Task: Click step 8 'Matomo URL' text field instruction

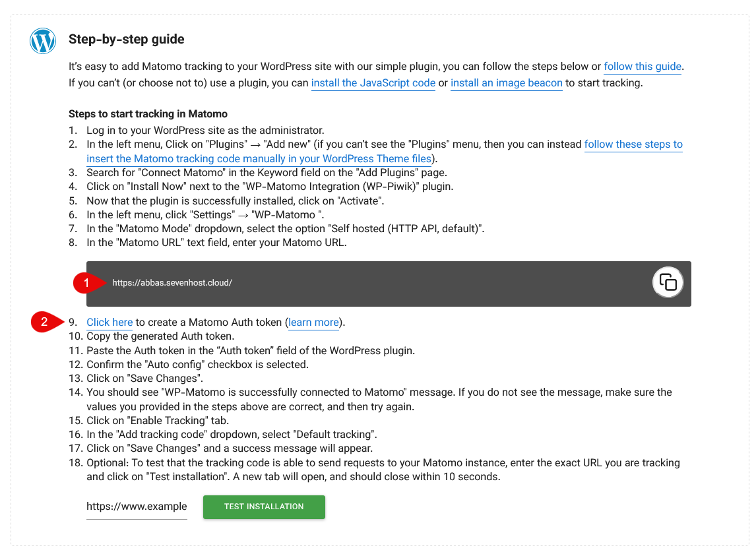Action: pos(216,243)
